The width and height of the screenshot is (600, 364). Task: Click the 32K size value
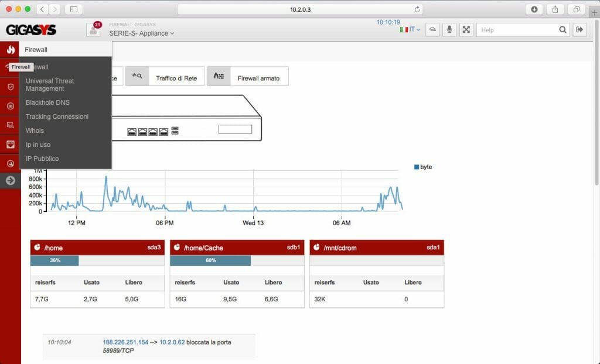coord(320,299)
